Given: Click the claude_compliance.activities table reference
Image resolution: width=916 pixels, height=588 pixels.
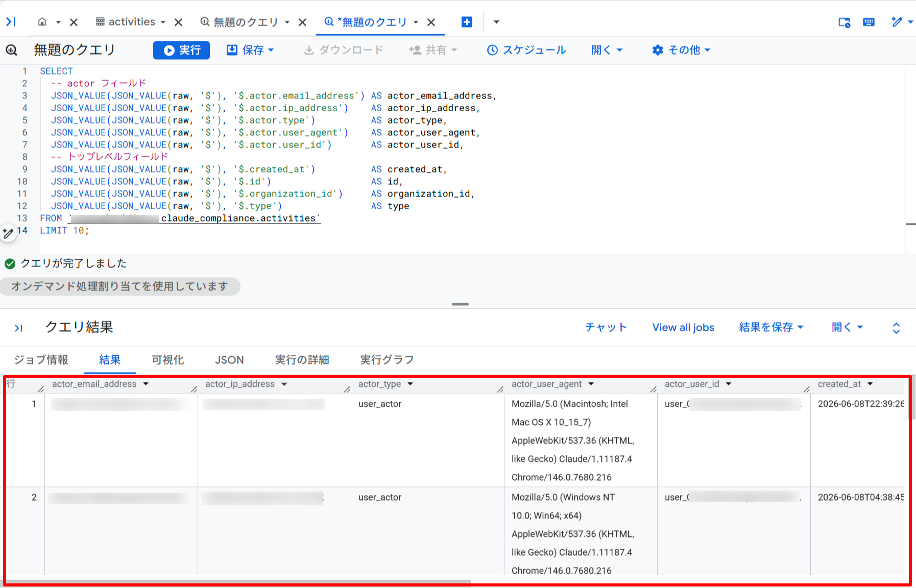Looking at the screenshot, I should pos(238,218).
